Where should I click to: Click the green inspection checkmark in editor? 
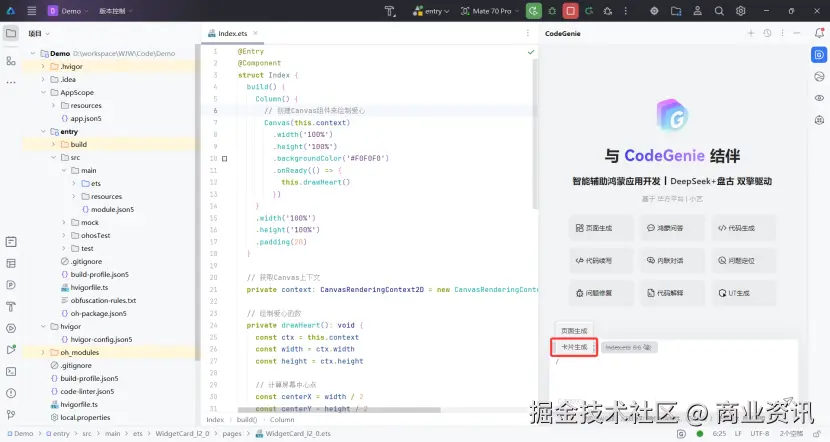point(531,52)
